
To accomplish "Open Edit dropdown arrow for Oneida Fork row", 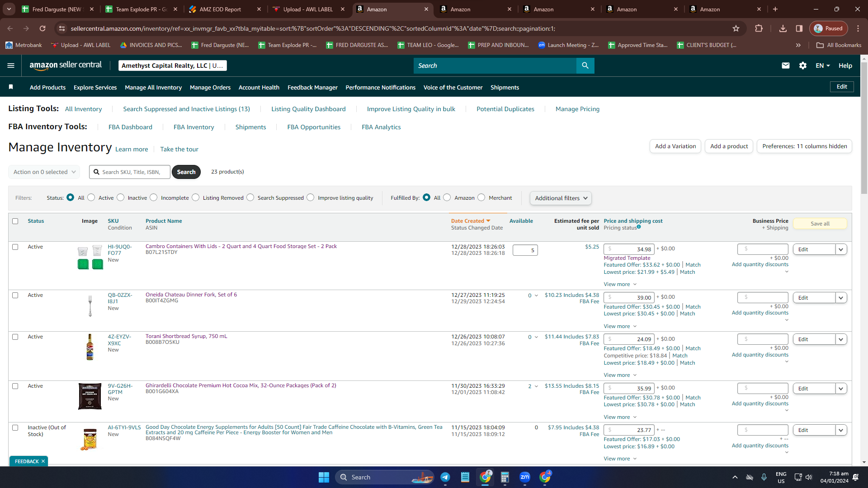I will click(841, 298).
